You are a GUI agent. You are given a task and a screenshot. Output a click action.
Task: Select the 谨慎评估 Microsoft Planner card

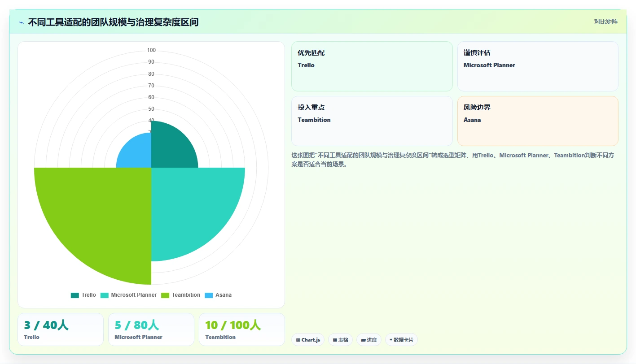[538, 66]
